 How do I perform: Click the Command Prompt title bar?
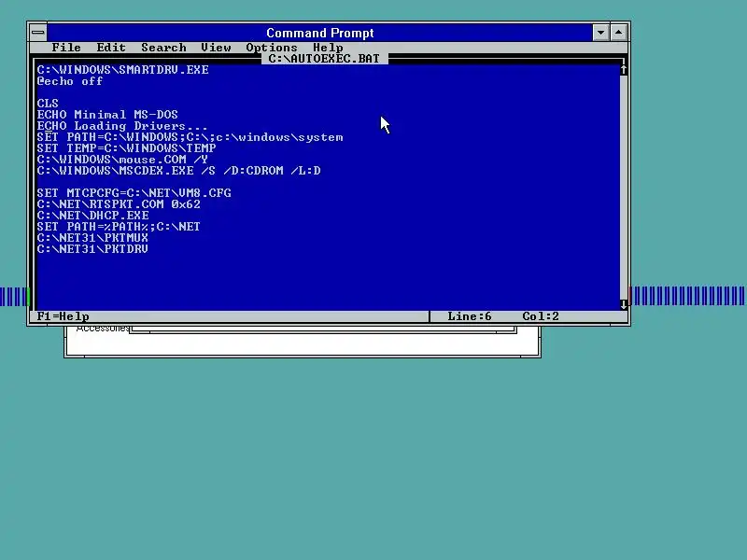pyautogui.click(x=319, y=33)
